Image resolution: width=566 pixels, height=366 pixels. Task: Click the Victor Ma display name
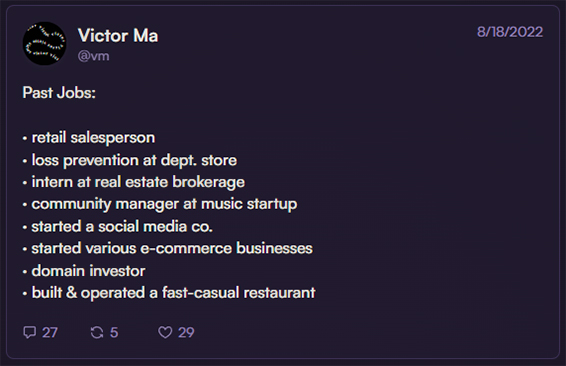(x=118, y=35)
